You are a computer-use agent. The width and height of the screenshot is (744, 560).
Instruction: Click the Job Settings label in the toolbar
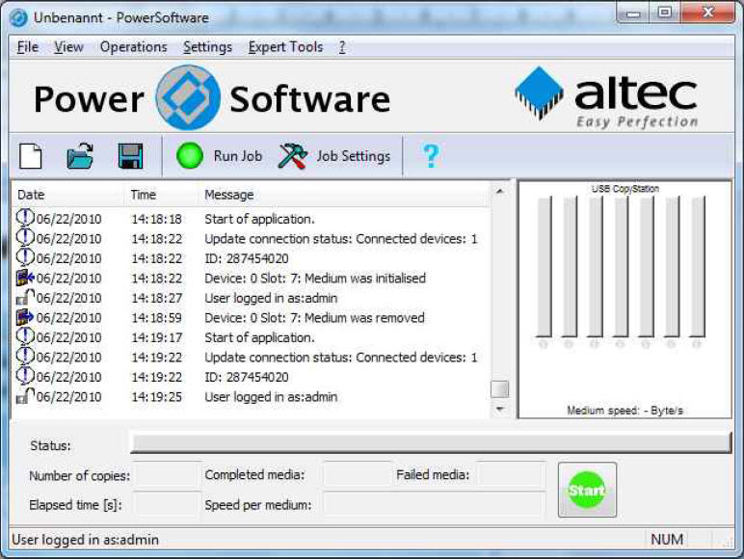coord(354,156)
